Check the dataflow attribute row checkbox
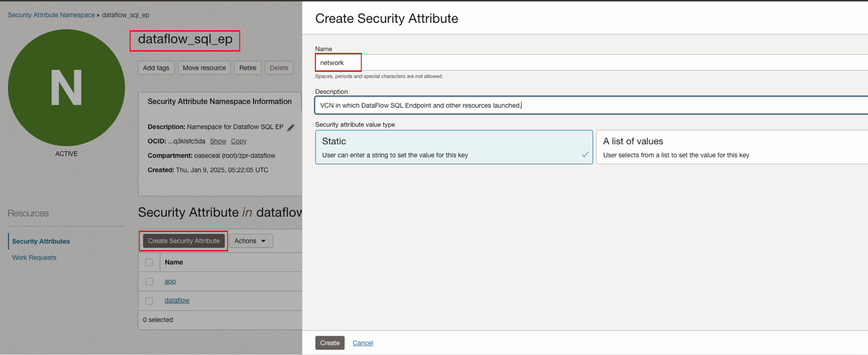This screenshot has width=868, height=355. point(149,300)
